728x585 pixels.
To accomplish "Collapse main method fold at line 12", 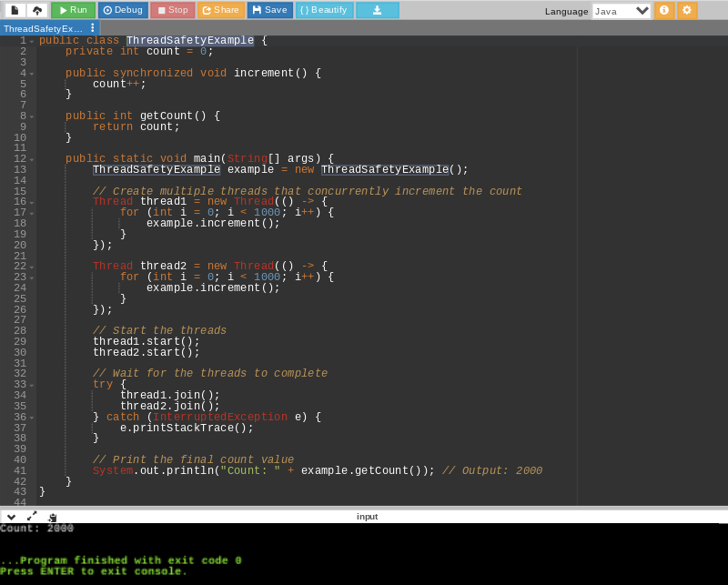I will tap(32, 160).
